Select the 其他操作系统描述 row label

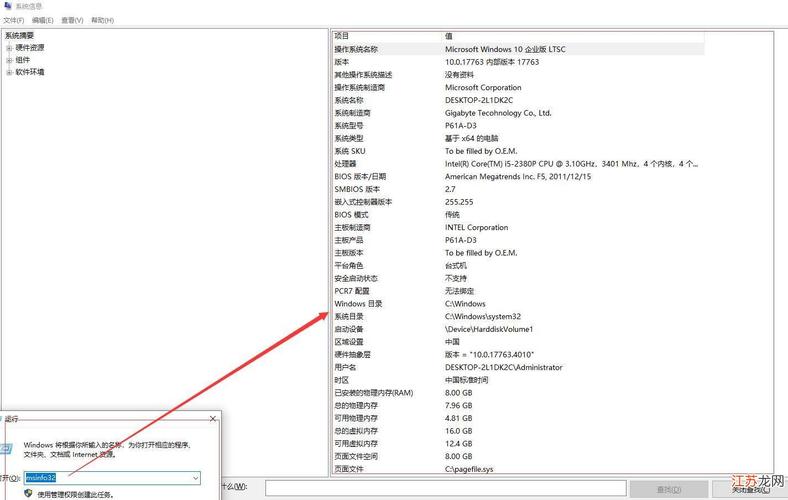[363, 75]
